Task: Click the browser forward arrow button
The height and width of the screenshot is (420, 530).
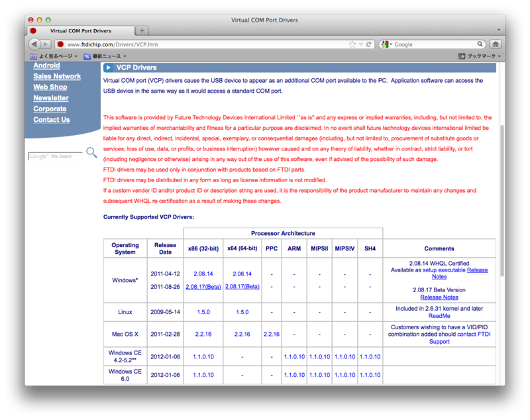Action: [x=46, y=44]
